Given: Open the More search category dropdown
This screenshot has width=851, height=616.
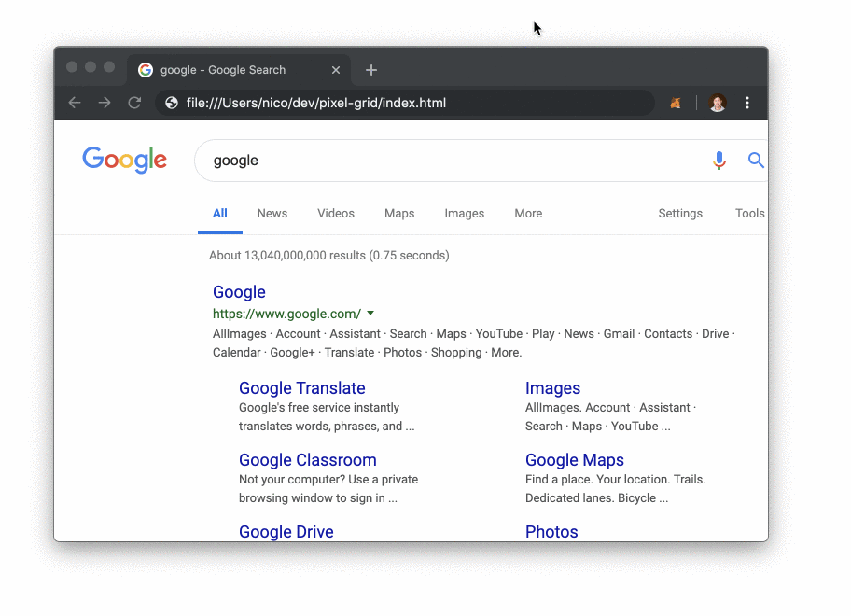Looking at the screenshot, I should click(528, 214).
